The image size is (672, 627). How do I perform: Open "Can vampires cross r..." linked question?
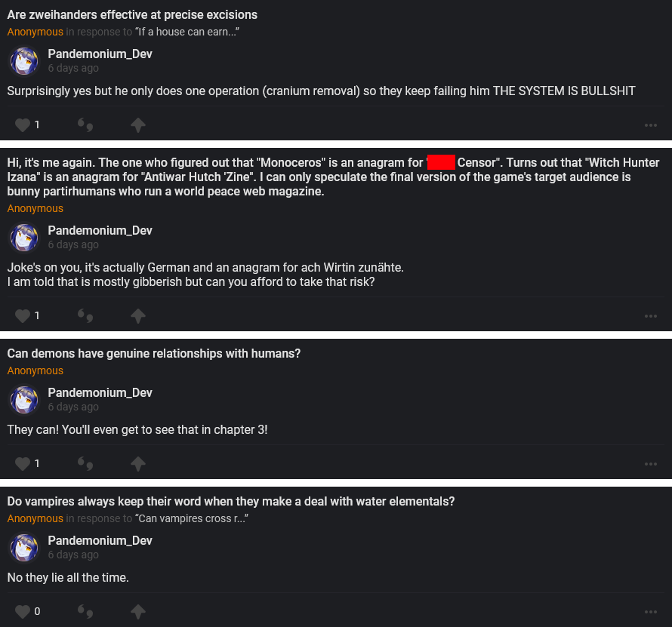[x=192, y=518]
